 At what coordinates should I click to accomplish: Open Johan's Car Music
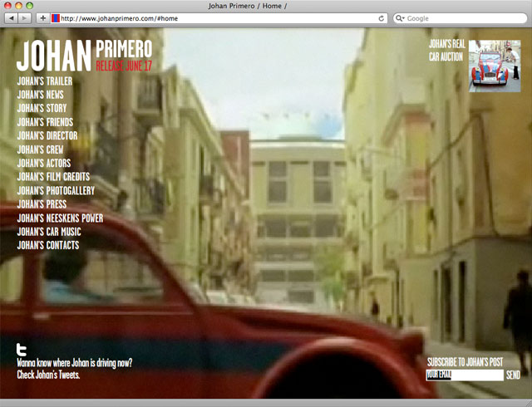[x=49, y=232]
